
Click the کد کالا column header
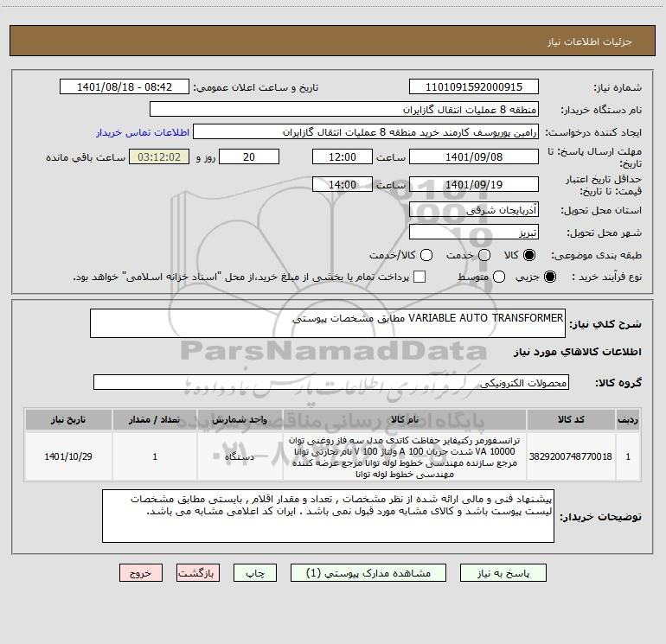[571, 419]
